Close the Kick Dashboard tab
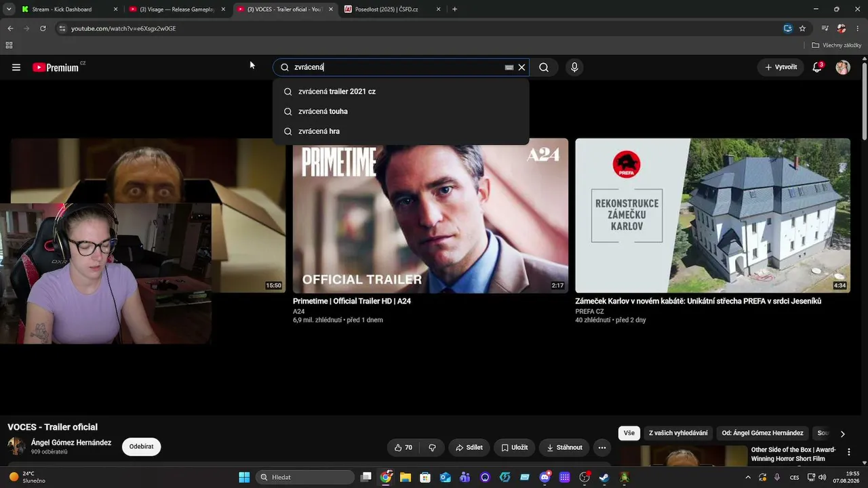 point(115,9)
